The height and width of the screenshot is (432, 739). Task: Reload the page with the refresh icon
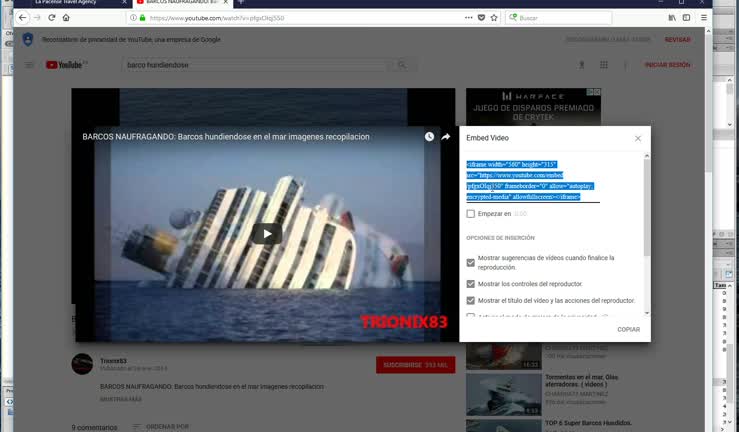52,17
